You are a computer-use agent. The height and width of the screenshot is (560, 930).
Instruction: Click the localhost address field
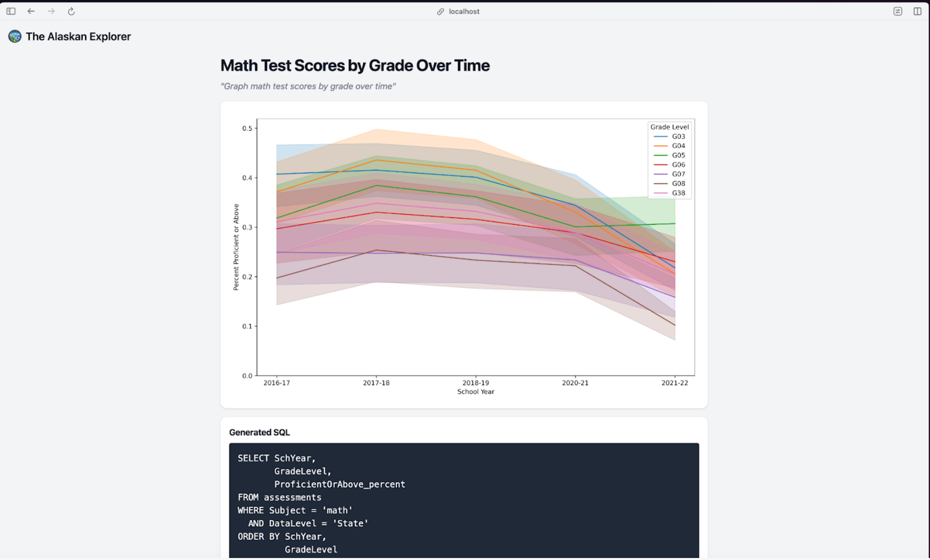click(x=464, y=11)
